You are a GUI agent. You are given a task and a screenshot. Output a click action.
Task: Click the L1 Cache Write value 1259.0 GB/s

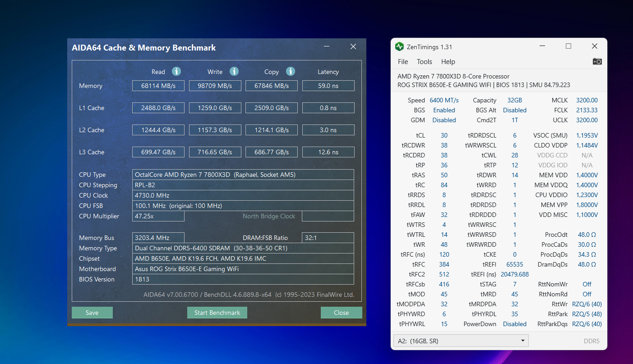click(215, 108)
